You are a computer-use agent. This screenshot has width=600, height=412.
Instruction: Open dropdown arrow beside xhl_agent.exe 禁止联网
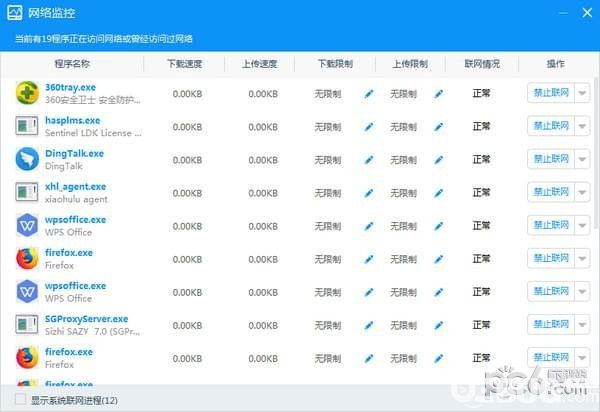click(x=582, y=192)
